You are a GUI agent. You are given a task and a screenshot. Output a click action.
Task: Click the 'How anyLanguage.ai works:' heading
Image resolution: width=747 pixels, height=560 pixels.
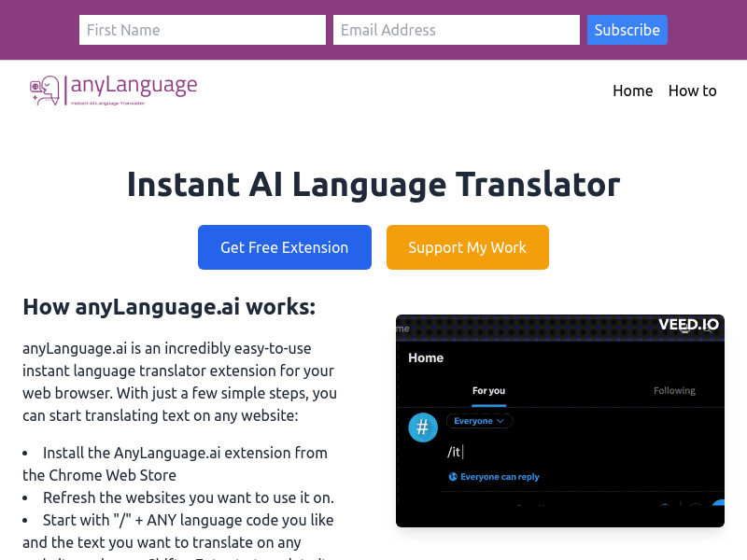click(169, 307)
